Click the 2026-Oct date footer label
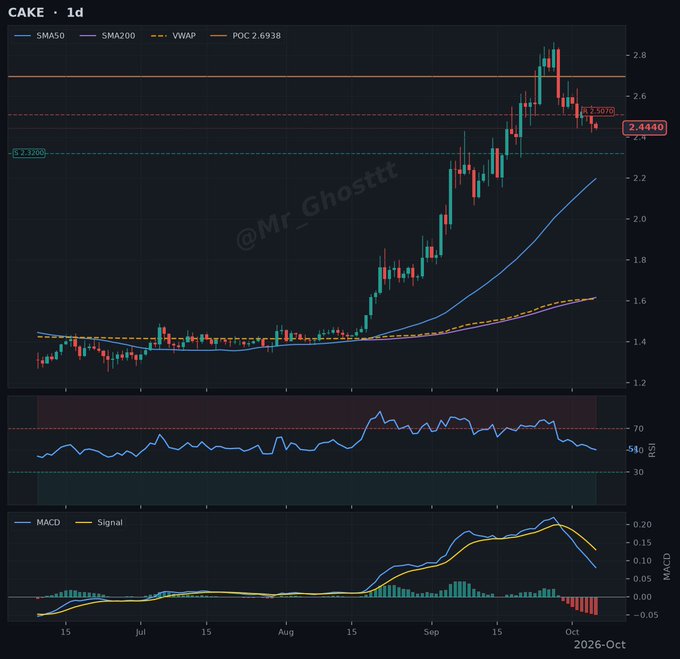This screenshot has height=659, width=680. (600, 645)
